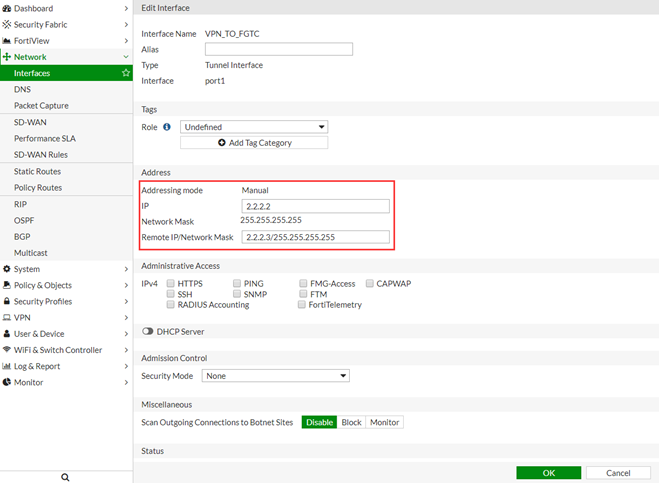Click the FortiView chart icon
659x483 pixels.
point(7,41)
